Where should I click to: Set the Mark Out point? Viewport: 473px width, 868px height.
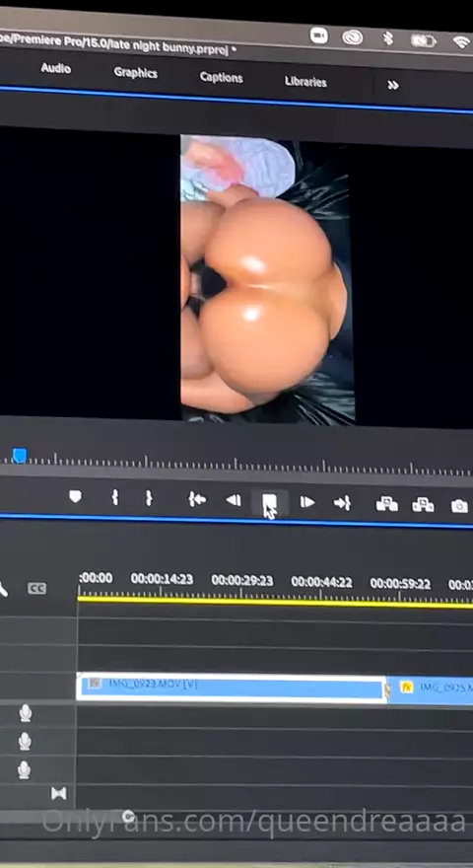[148, 498]
